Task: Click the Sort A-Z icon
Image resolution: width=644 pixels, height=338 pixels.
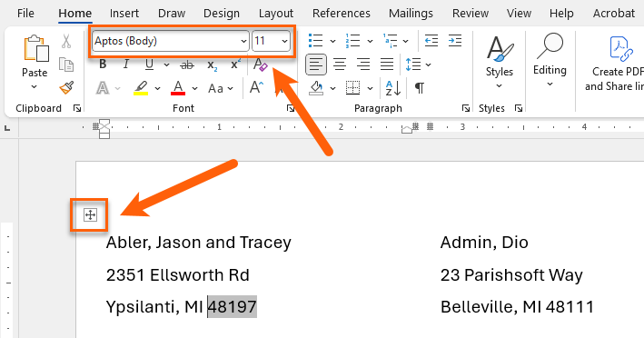Action: [393, 88]
